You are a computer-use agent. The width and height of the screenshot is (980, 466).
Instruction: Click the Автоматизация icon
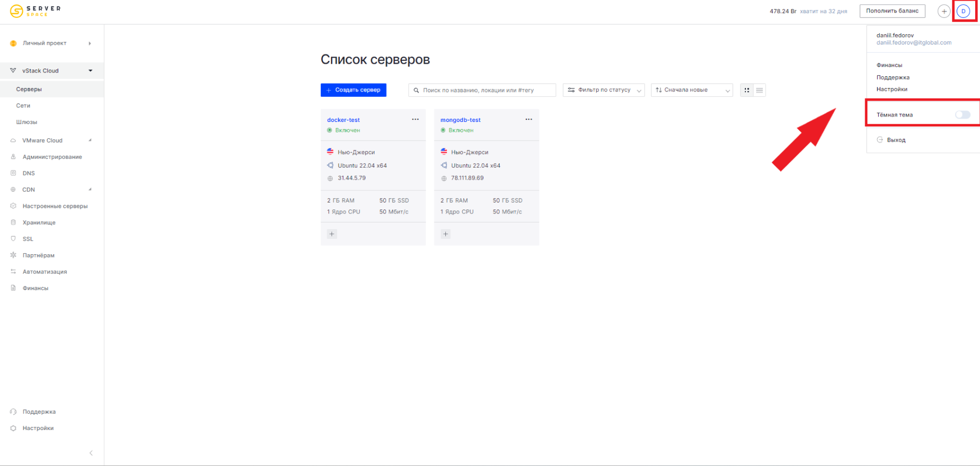click(x=14, y=271)
